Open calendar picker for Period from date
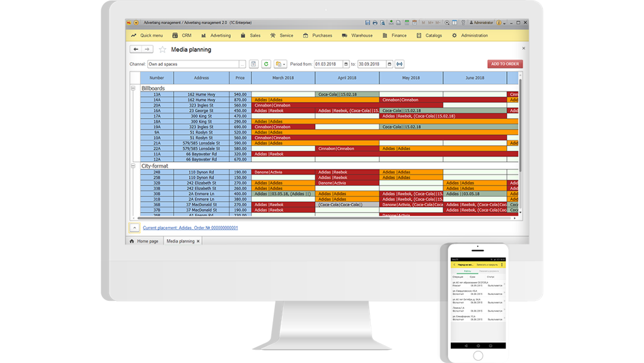Image resolution: width=644 pixels, height=363 pixels. tap(346, 64)
